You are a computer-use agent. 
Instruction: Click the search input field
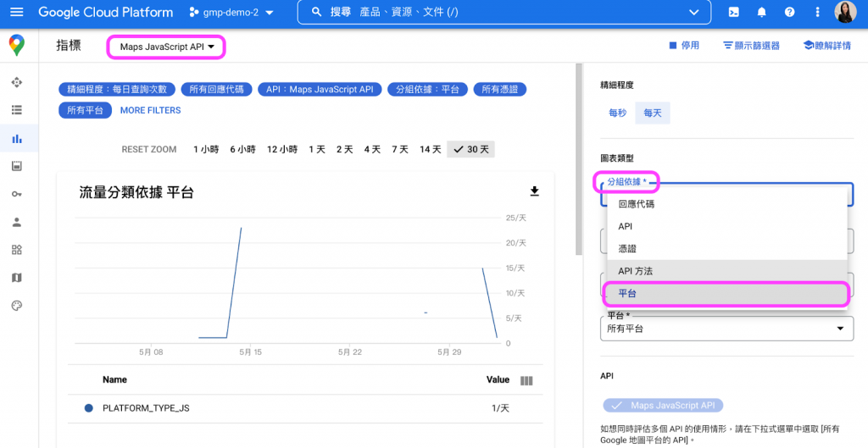[504, 12]
